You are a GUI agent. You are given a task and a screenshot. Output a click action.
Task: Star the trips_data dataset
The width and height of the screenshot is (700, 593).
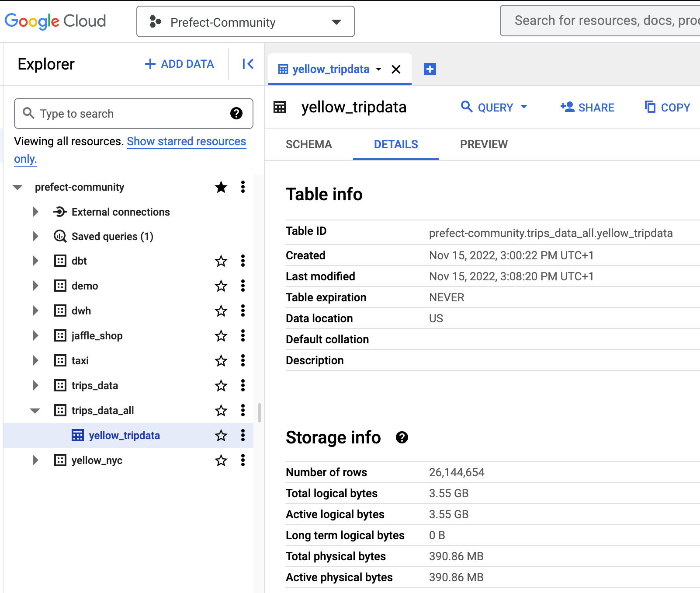(x=221, y=386)
